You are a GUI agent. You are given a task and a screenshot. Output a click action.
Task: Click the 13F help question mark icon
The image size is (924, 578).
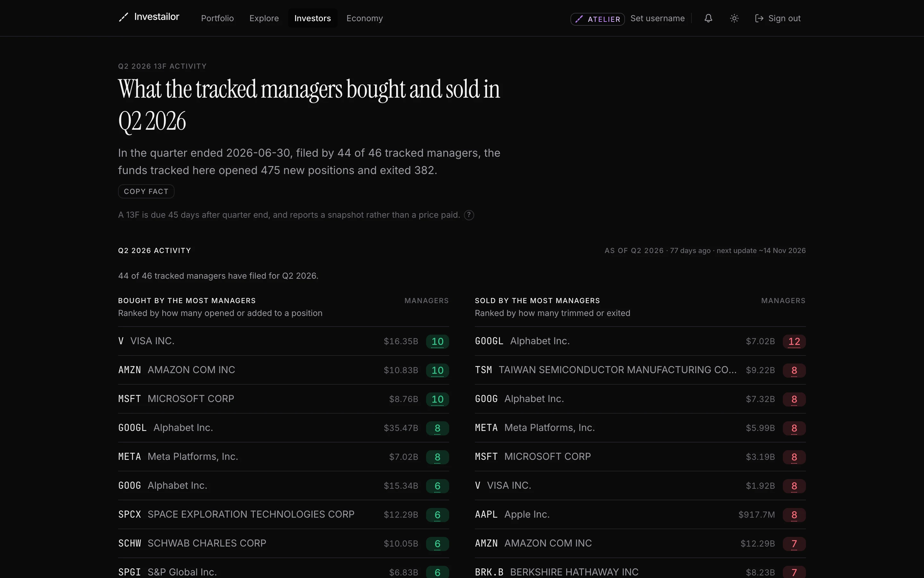pos(469,215)
